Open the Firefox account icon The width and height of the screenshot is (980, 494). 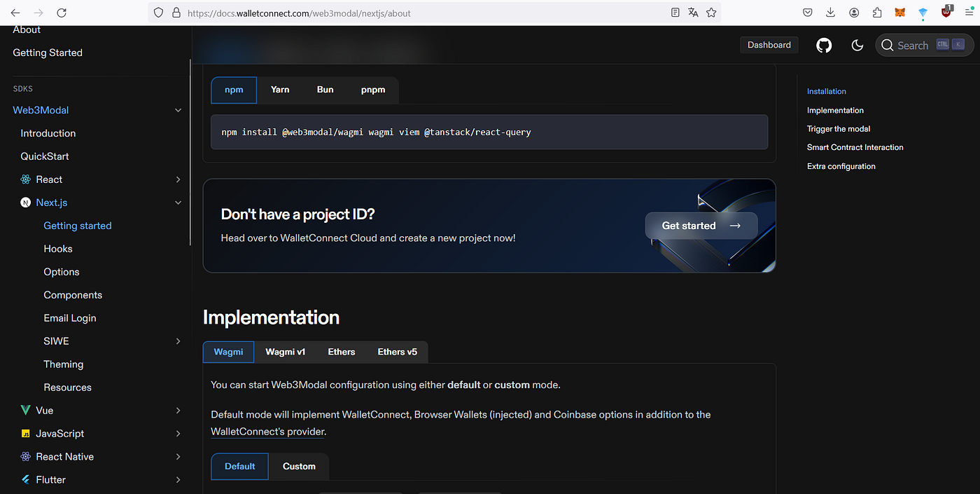pos(854,13)
